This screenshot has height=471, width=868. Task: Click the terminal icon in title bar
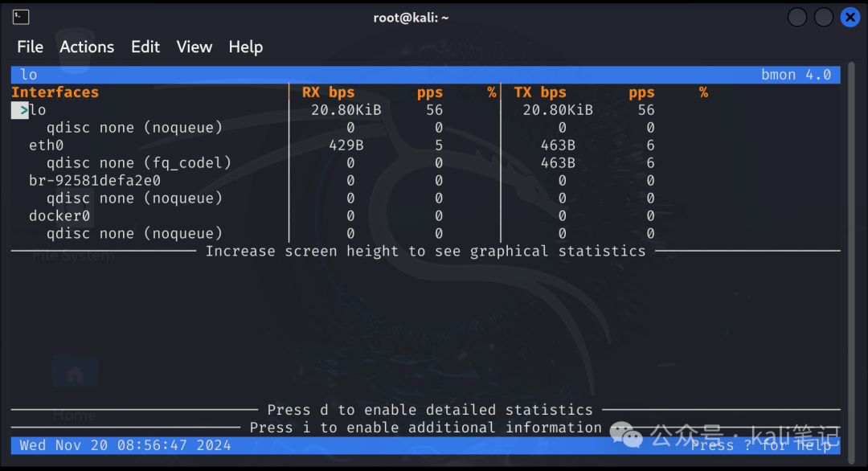coord(21,17)
